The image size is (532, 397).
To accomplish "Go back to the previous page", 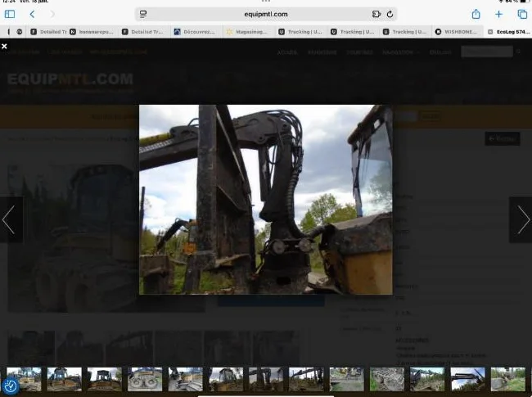I will tap(32, 14).
